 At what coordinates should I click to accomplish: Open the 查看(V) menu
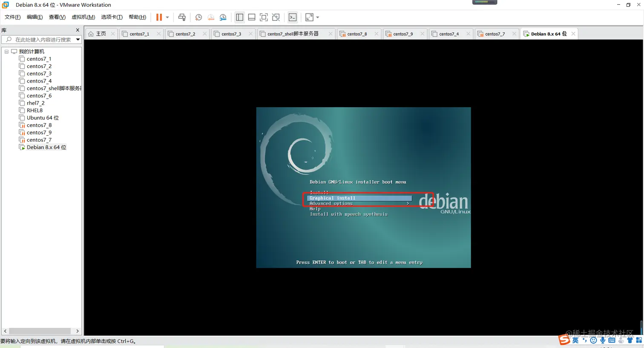click(x=57, y=17)
